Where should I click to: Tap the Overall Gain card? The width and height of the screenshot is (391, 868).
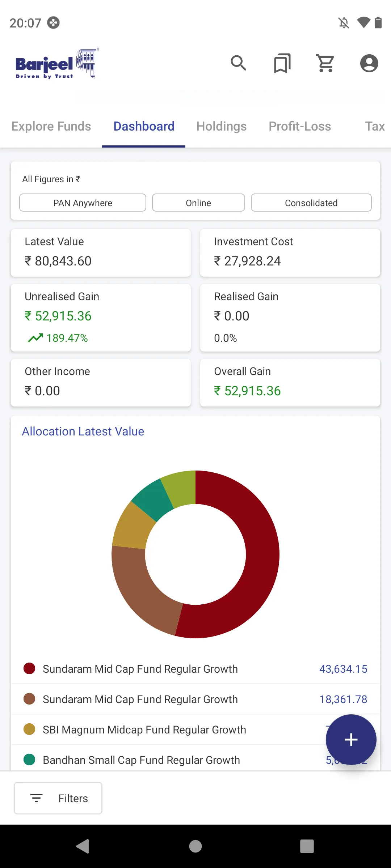290,383
